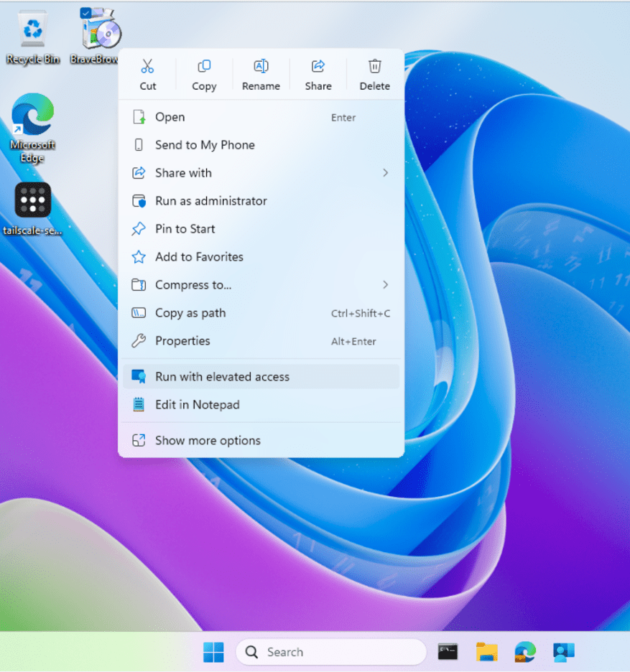Show more options in context menu
The width and height of the screenshot is (630, 672).
(208, 441)
